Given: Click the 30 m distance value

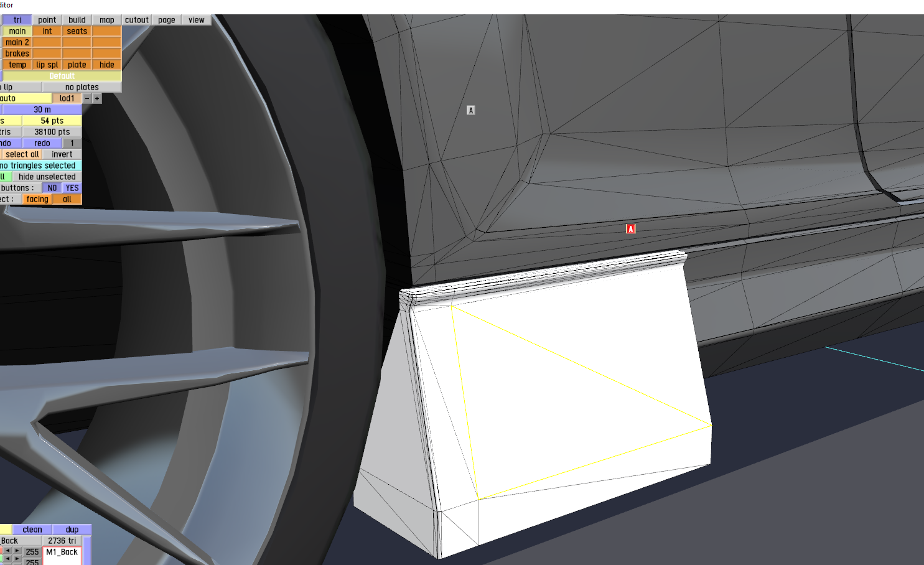Looking at the screenshot, I should click(42, 110).
